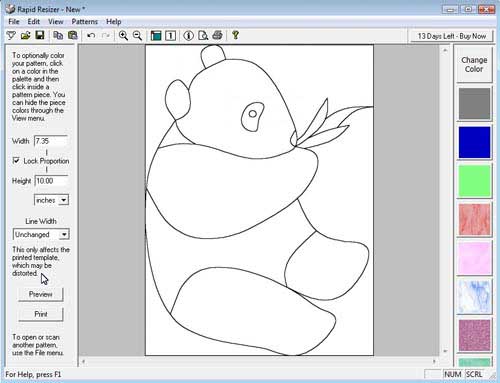500x383 pixels.
Task: Click the horizontal scrollbar right arrow
Action: click(434, 361)
